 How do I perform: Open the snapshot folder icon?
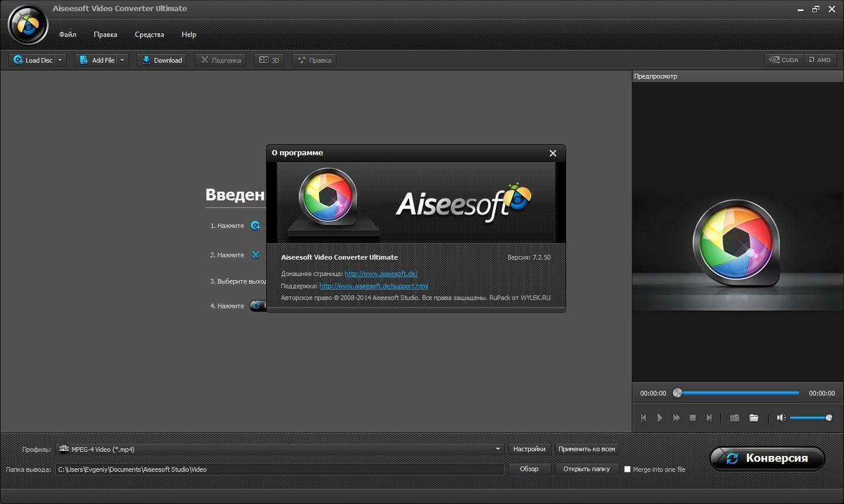[754, 418]
